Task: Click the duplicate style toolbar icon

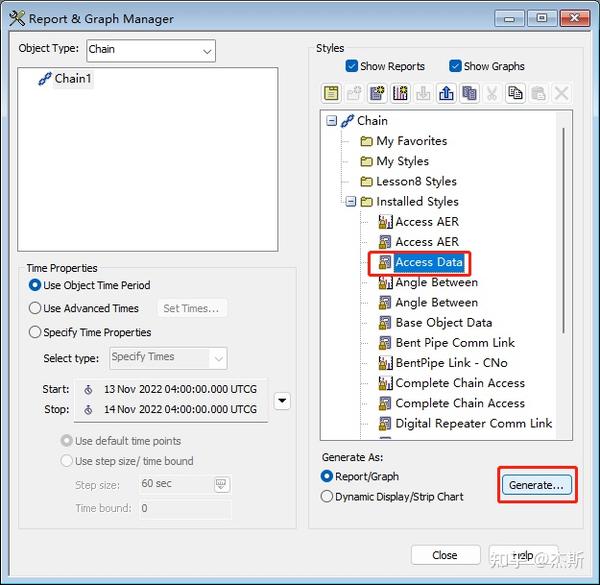Action: (x=469, y=93)
